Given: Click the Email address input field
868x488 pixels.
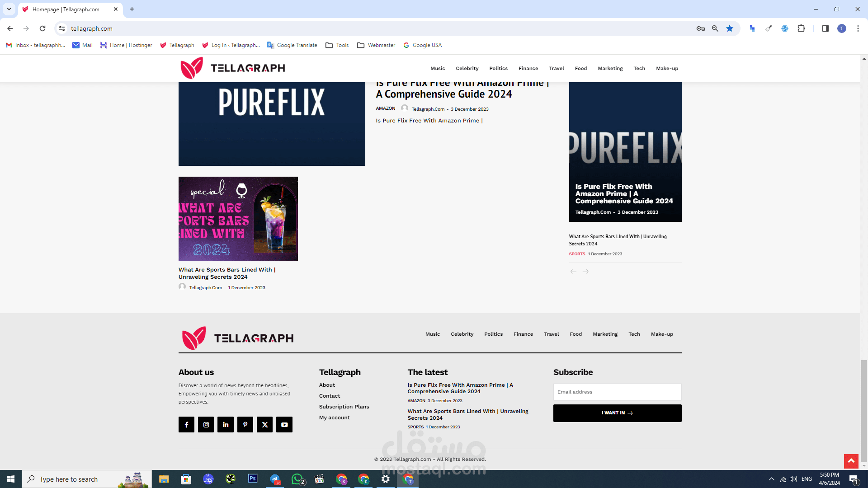Looking at the screenshot, I should [618, 392].
